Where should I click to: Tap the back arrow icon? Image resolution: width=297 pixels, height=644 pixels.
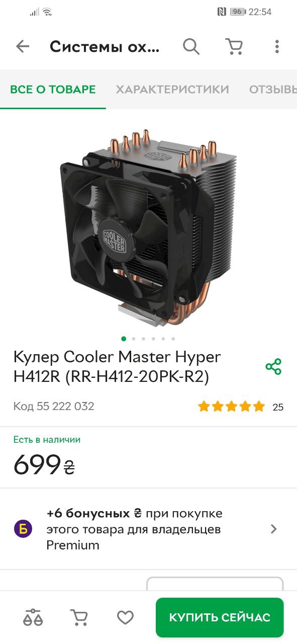(x=23, y=47)
